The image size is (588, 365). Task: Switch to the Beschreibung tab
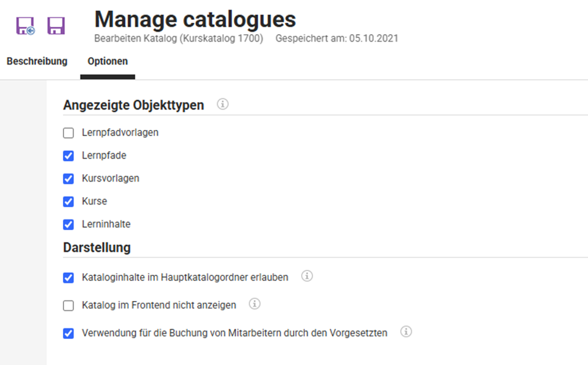(x=37, y=62)
